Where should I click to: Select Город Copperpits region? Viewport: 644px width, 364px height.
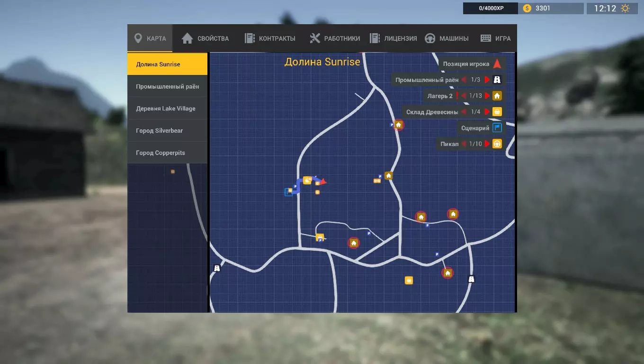point(168,153)
